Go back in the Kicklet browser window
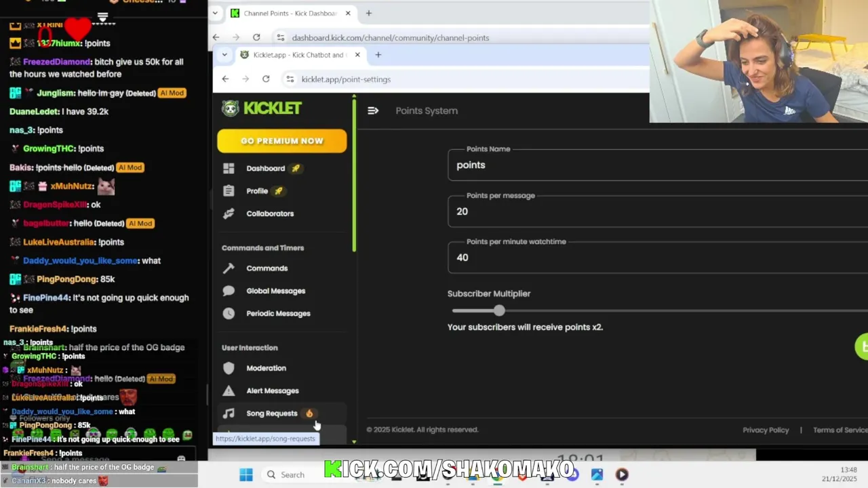This screenshot has width=868, height=488. pos(225,79)
